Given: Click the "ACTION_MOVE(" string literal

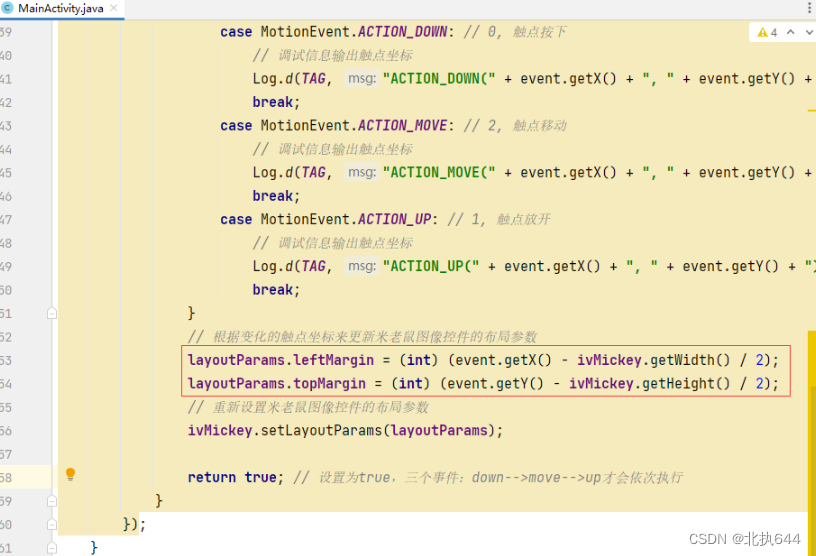Looking at the screenshot, I should 439,172.
